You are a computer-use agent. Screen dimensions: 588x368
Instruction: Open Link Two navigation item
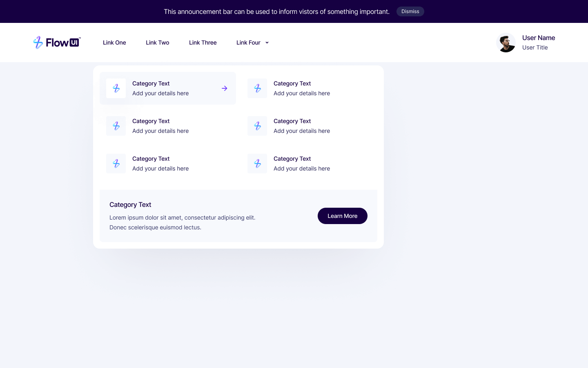[158, 43]
